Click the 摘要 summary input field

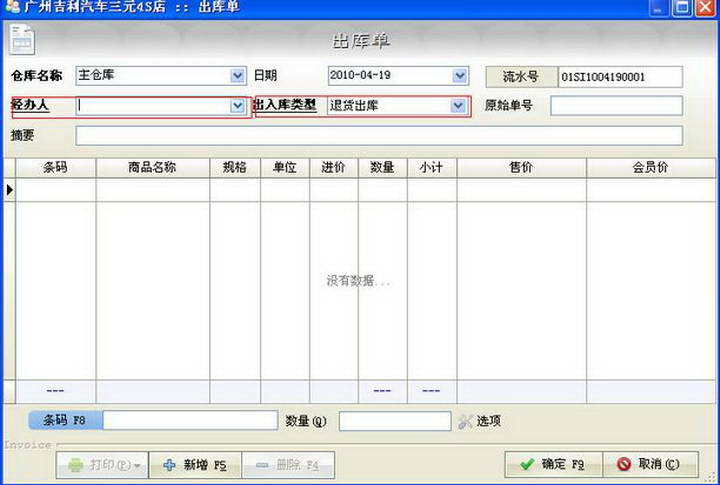click(379, 136)
